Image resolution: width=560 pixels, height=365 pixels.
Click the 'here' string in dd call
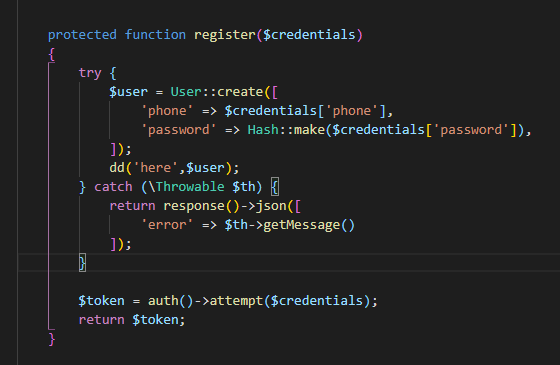[155, 168]
